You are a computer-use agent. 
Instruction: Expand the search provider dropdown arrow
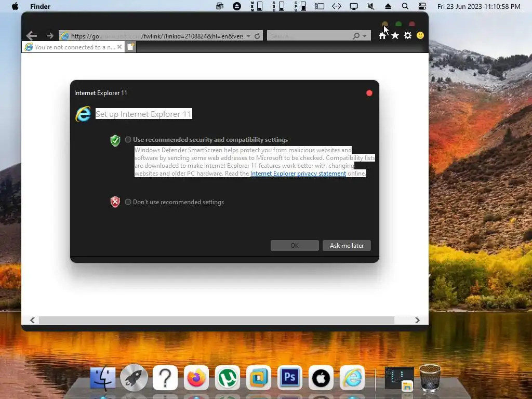[364, 36]
